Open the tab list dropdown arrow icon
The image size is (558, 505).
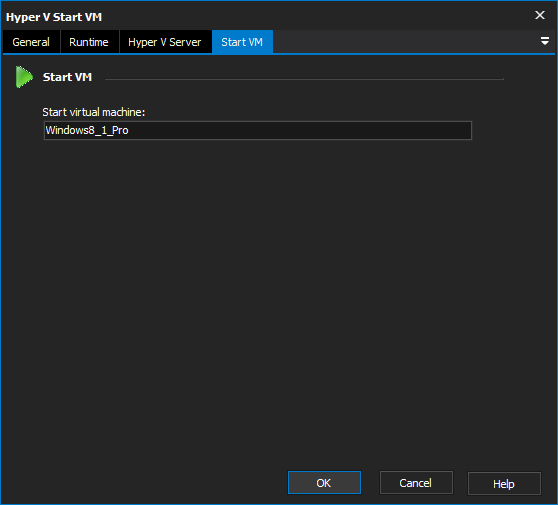(x=544, y=41)
